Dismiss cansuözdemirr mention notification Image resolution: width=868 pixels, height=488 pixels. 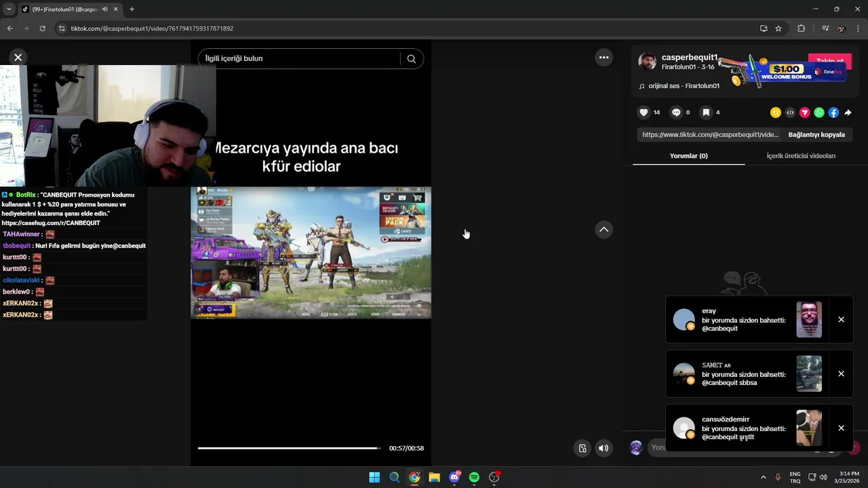(x=841, y=428)
